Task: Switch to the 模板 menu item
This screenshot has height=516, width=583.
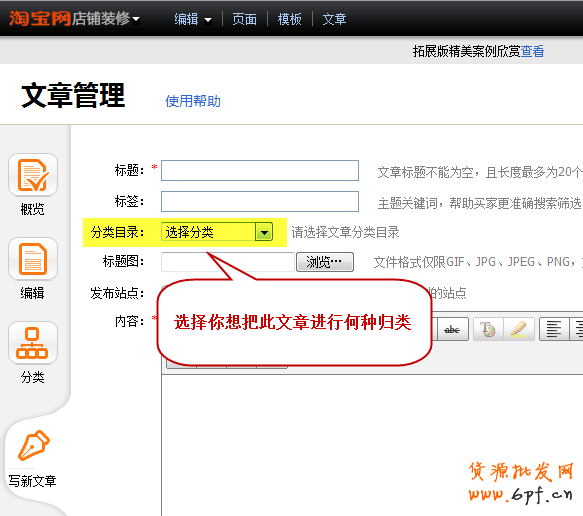Action: (x=290, y=19)
